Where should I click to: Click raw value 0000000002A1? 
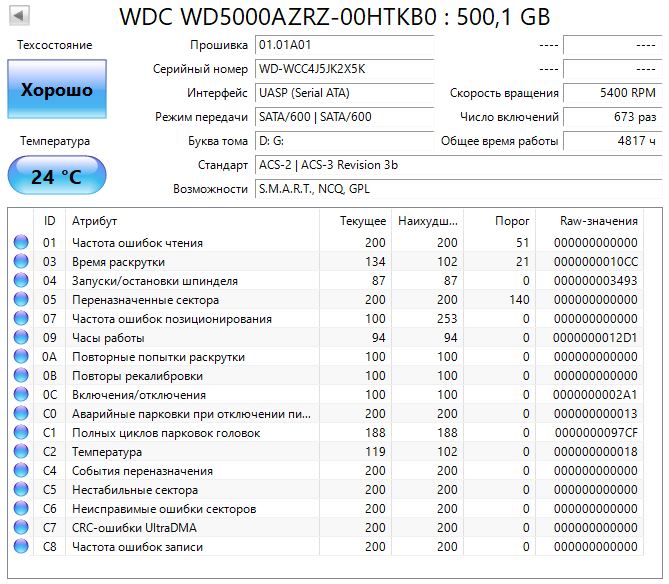pyautogui.click(x=595, y=395)
